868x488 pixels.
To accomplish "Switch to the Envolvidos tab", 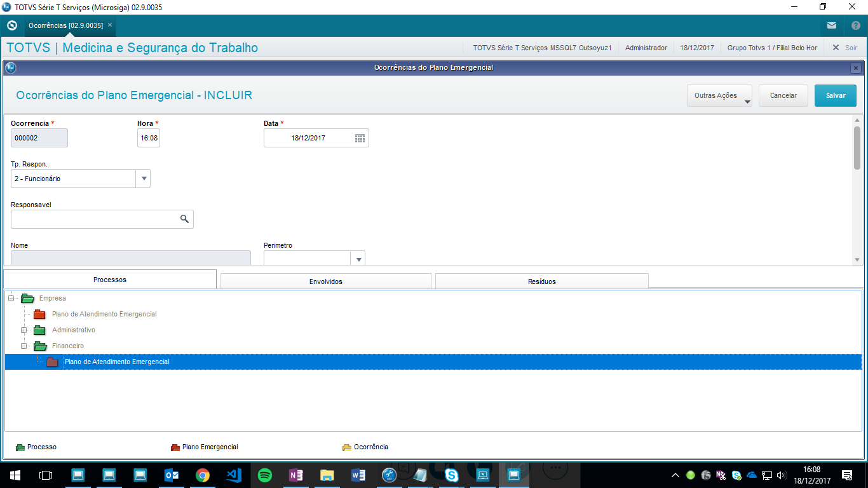I will point(326,281).
